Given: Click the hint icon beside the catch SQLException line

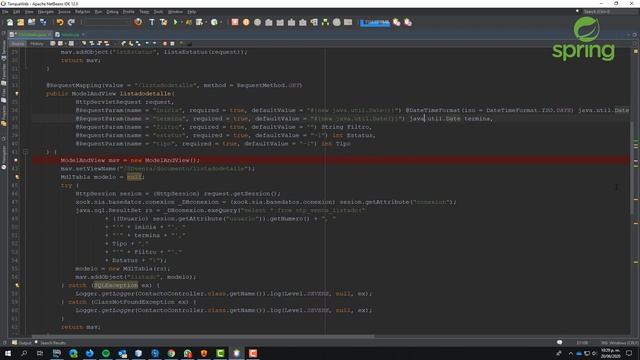Looking at the screenshot, I should click(17, 285).
